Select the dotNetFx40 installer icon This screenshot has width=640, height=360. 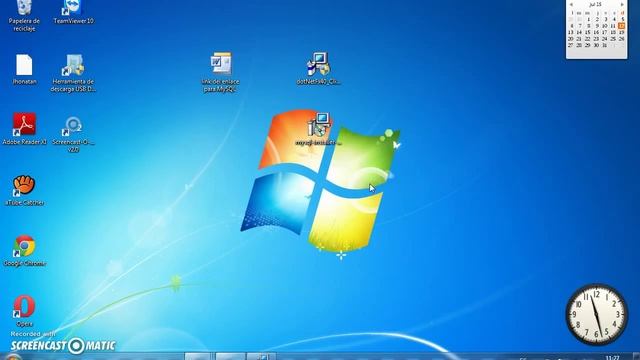[318, 68]
